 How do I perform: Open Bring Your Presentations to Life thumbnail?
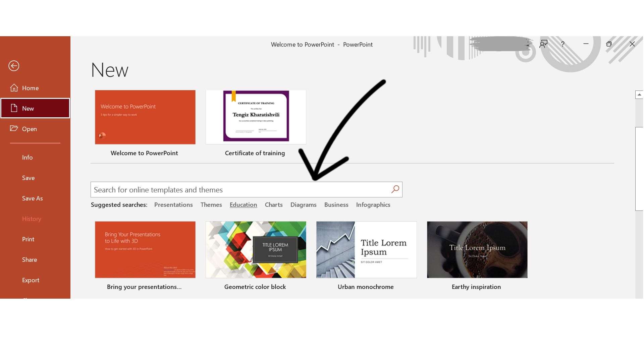tap(145, 249)
